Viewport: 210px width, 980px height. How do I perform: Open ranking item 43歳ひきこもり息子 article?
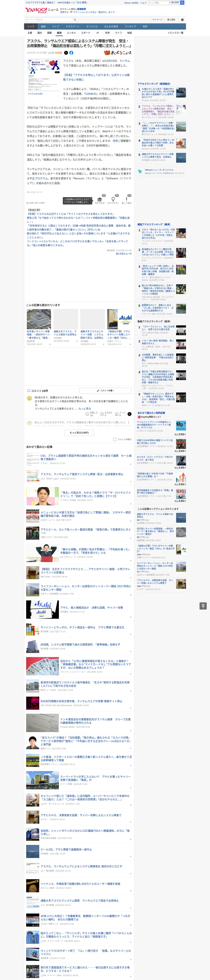158,93
